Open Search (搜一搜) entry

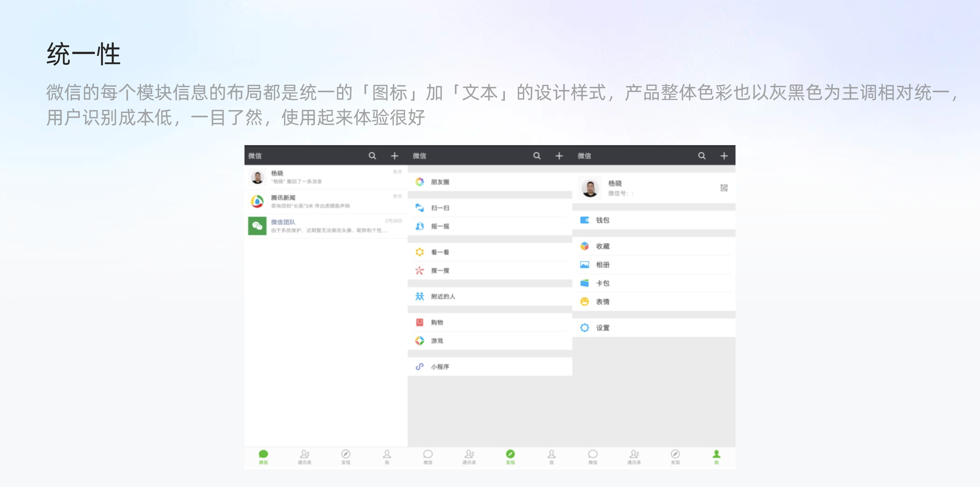(440, 270)
